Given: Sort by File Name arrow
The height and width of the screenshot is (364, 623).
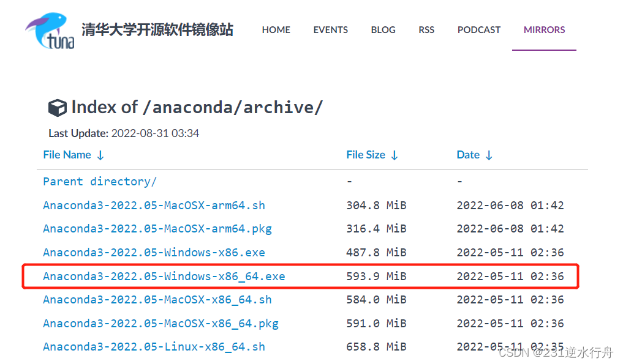Looking at the screenshot, I should pos(100,155).
